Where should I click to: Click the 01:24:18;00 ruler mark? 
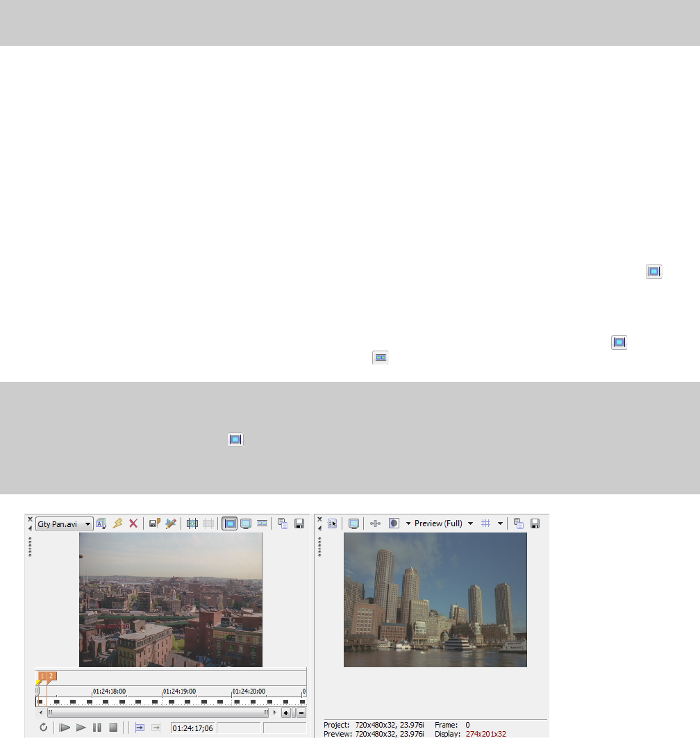pos(109,691)
